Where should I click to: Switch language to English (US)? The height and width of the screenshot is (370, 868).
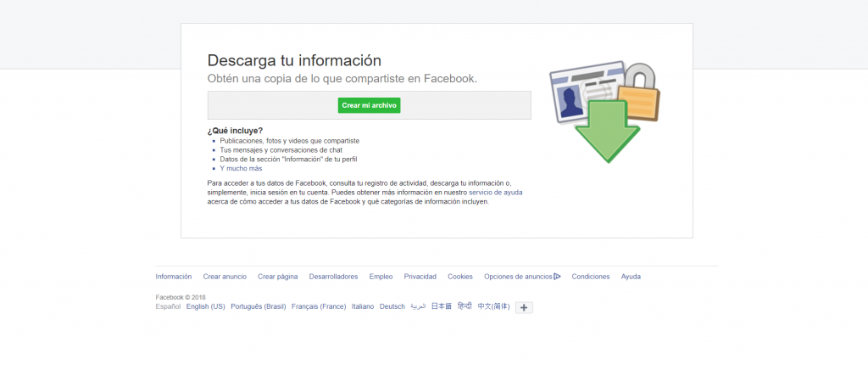coord(205,306)
